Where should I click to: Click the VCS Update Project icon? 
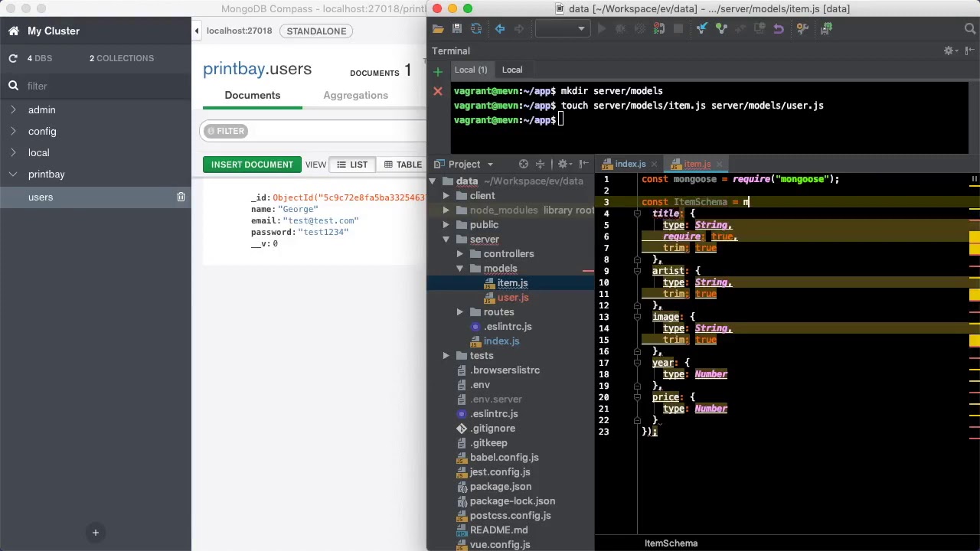click(702, 29)
